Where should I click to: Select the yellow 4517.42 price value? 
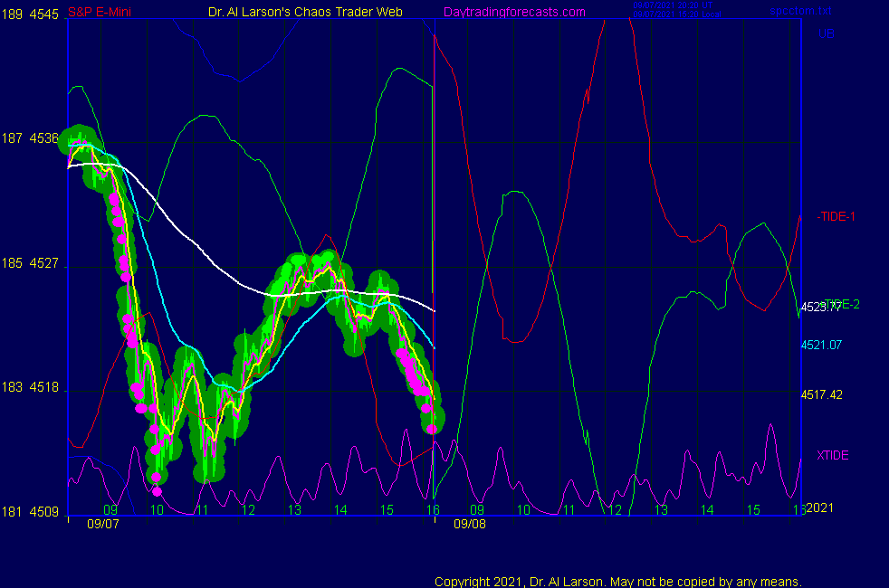pos(821,394)
